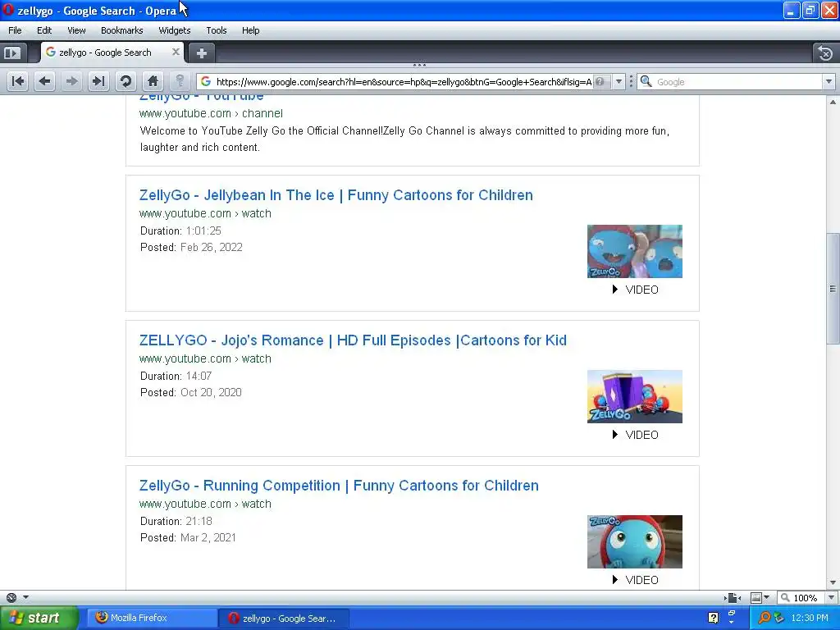Click the search field magnifier icon

(646, 81)
